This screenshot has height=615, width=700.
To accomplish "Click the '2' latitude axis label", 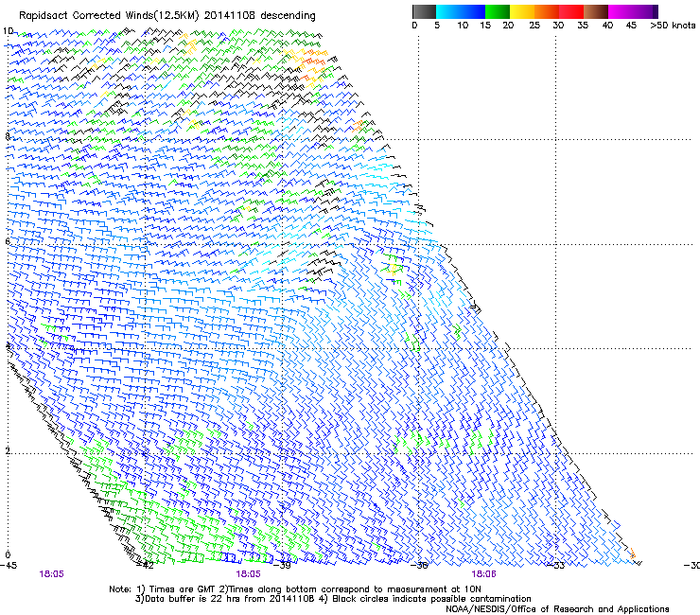I will point(8,450).
